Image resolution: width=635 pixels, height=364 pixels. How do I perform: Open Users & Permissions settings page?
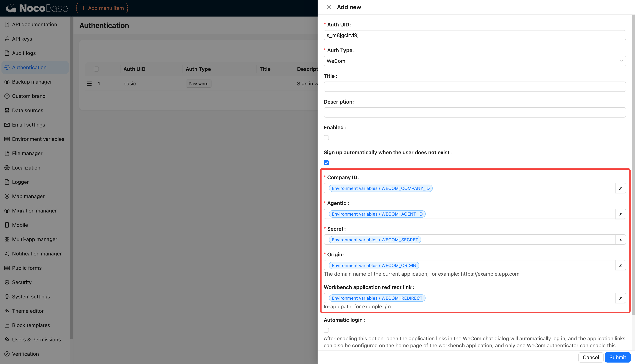(x=36, y=340)
